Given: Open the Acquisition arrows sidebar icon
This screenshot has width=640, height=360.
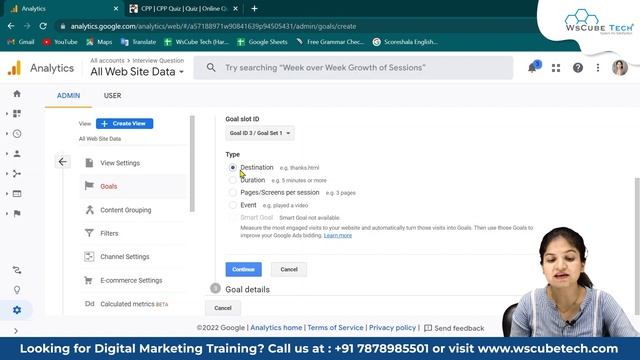Looking at the screenshot, I should pos(17,173).
